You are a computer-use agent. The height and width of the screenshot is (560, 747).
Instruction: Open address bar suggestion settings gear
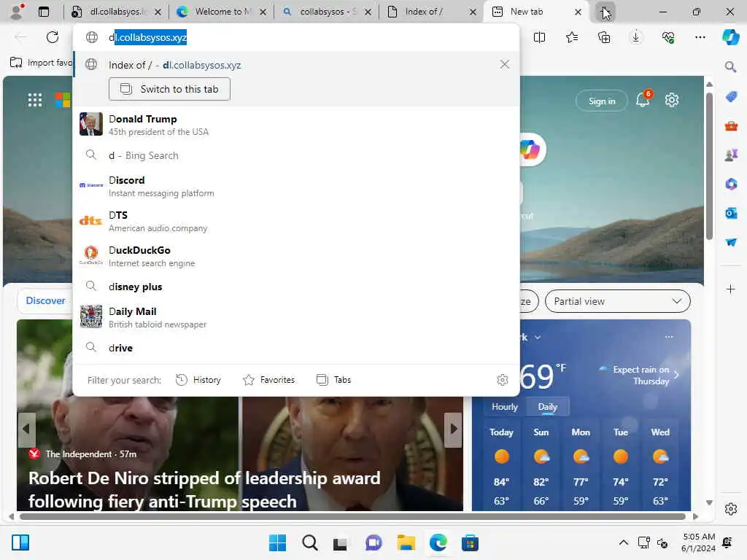pos(502,379)
